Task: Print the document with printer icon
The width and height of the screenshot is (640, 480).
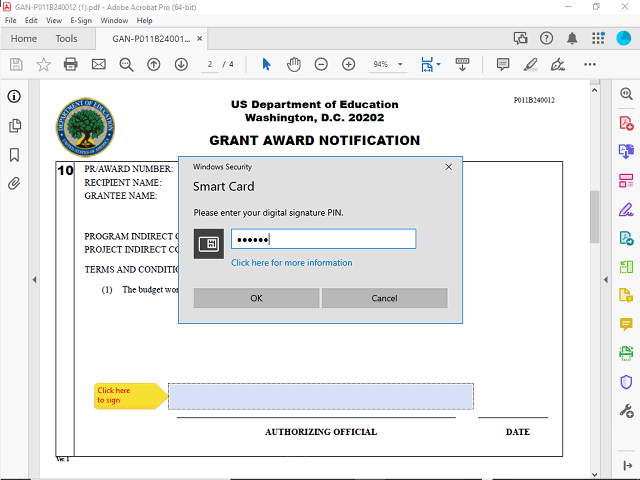Action: pyautogui.click(x=71, y=64)
